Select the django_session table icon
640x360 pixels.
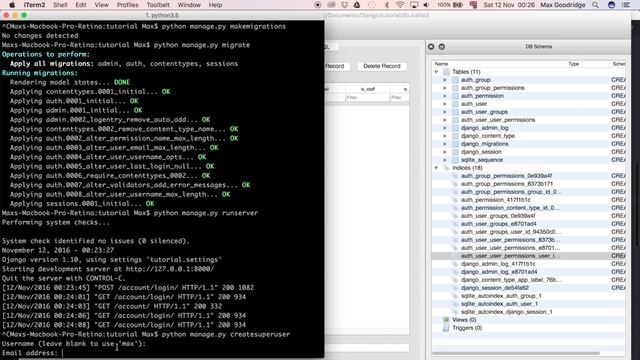455,152
